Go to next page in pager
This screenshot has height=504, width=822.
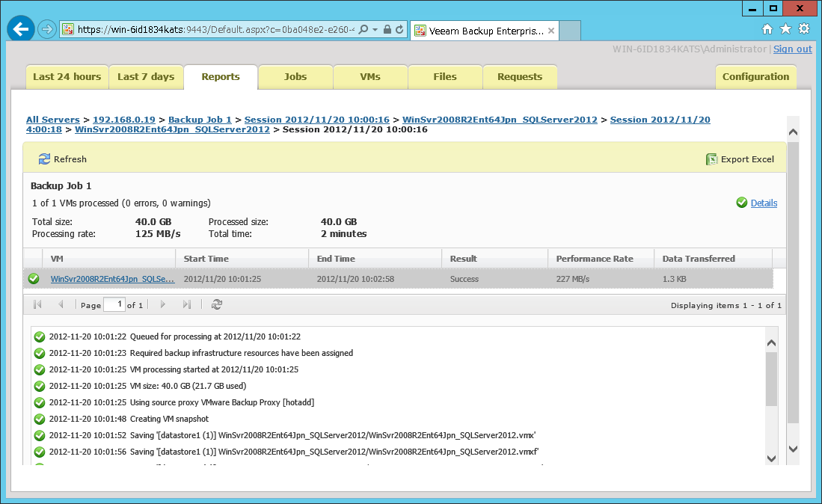coord(162,304)
